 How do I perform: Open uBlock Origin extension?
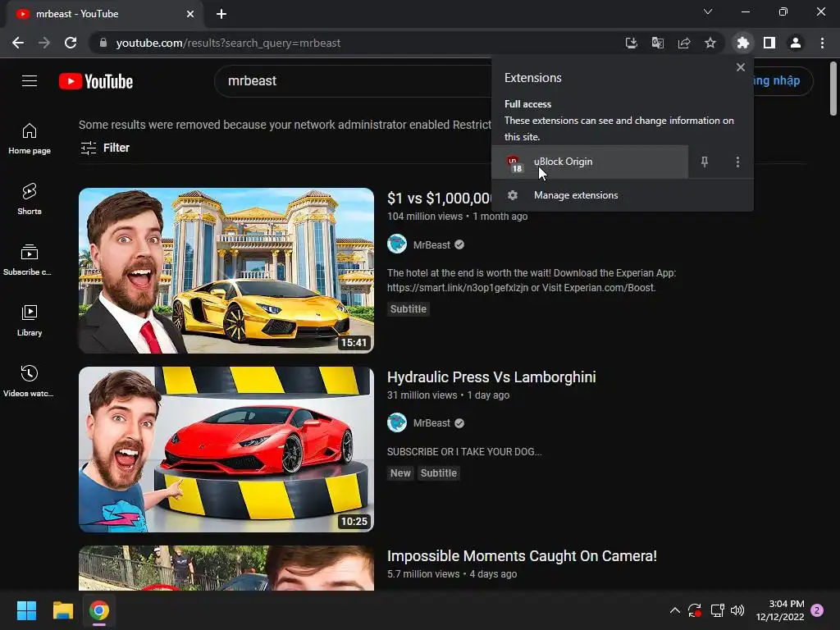pos(590,162)
